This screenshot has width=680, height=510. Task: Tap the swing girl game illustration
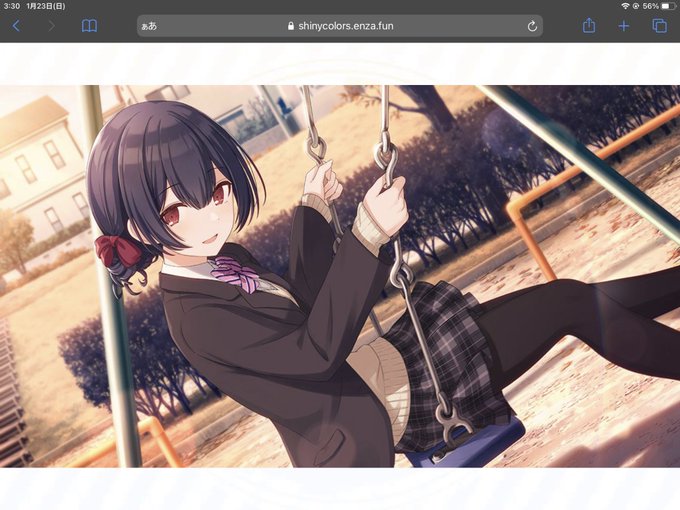tap(340, 276)
